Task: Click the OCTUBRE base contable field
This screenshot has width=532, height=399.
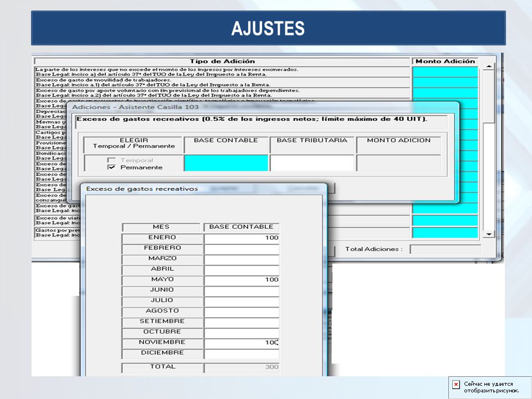Action: [x=242, y=332]
